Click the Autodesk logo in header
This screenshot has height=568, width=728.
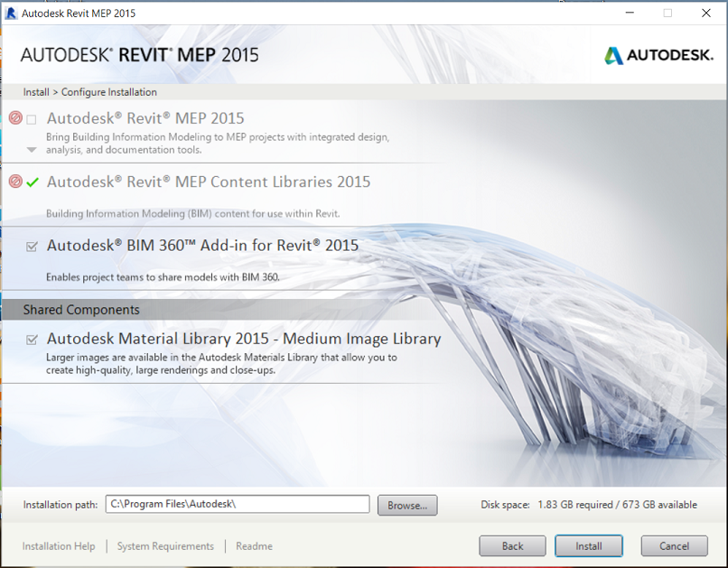(x=658, y=55)
